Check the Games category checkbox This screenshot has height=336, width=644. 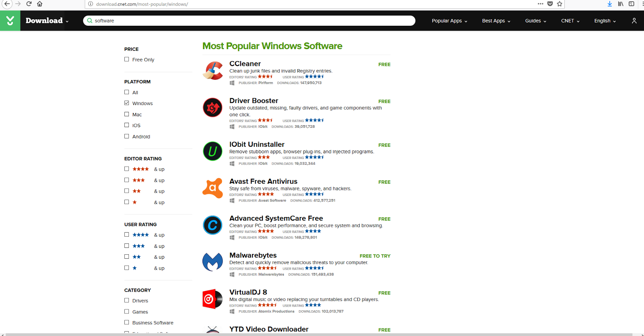click(127, 311)
